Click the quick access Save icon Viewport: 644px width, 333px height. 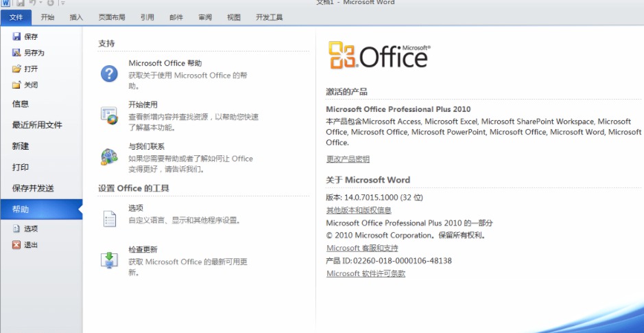pyautogui.click(x=21, y=3)
